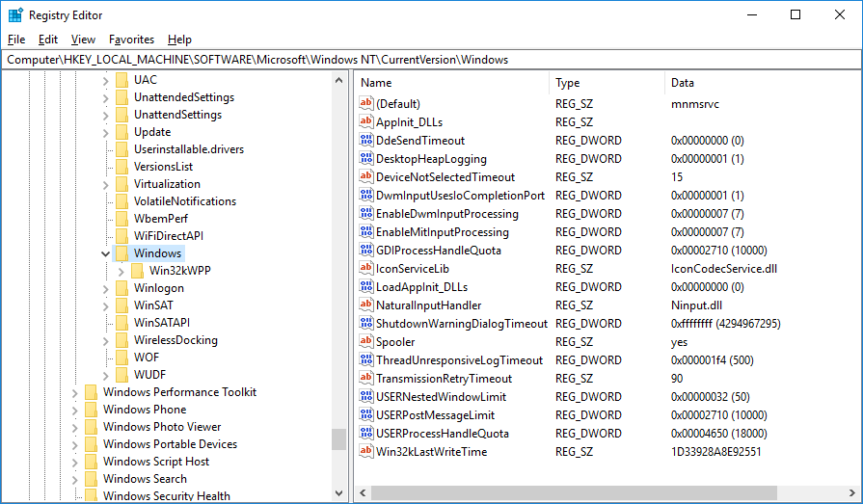863x504 pixels.
Task: Click the folder icon of the Win32kWPP key
Action: (x=138, y=270)
